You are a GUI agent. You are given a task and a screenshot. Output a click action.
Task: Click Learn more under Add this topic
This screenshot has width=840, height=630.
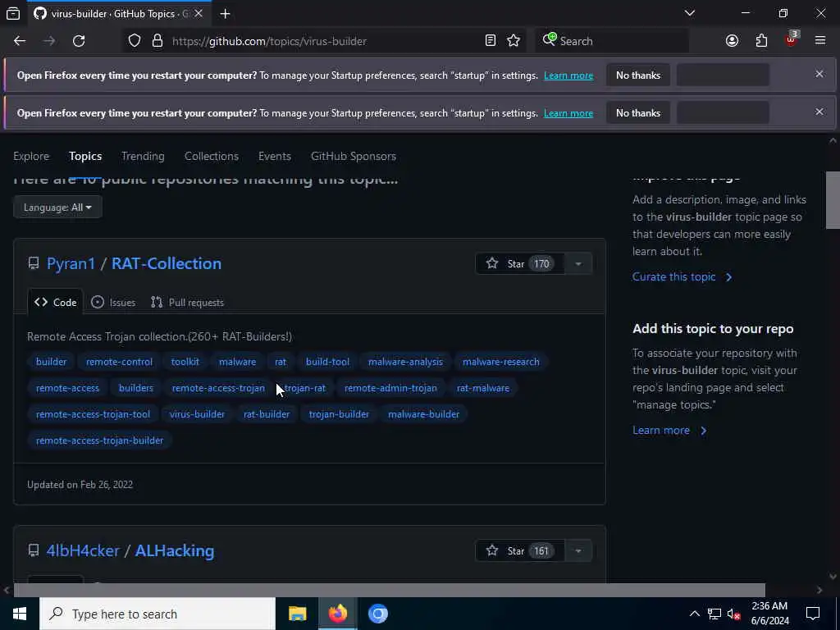(x=669, y=431)
